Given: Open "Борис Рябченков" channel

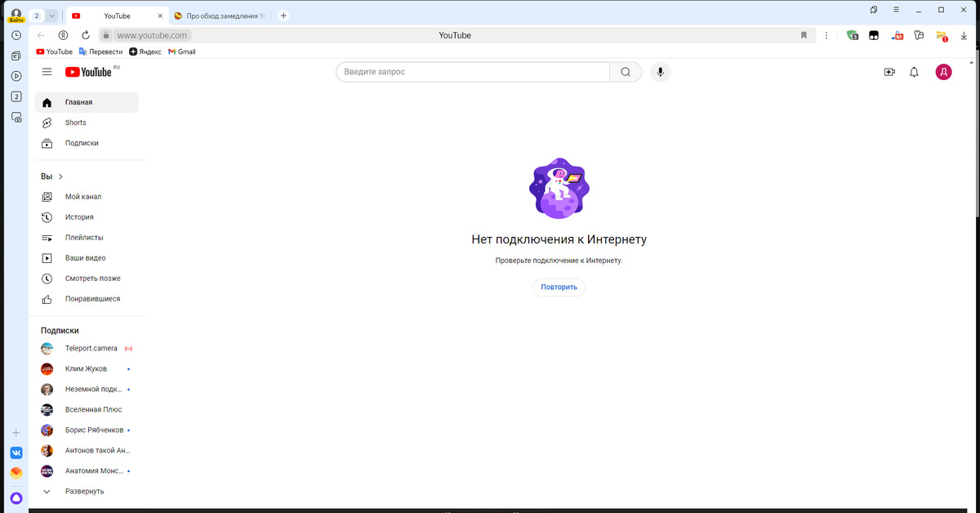Looking at the screenshot, I should [x=87, y=430].
